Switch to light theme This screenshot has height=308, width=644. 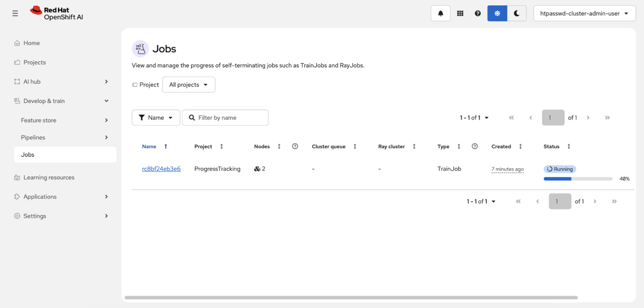[x=497, y=13]
